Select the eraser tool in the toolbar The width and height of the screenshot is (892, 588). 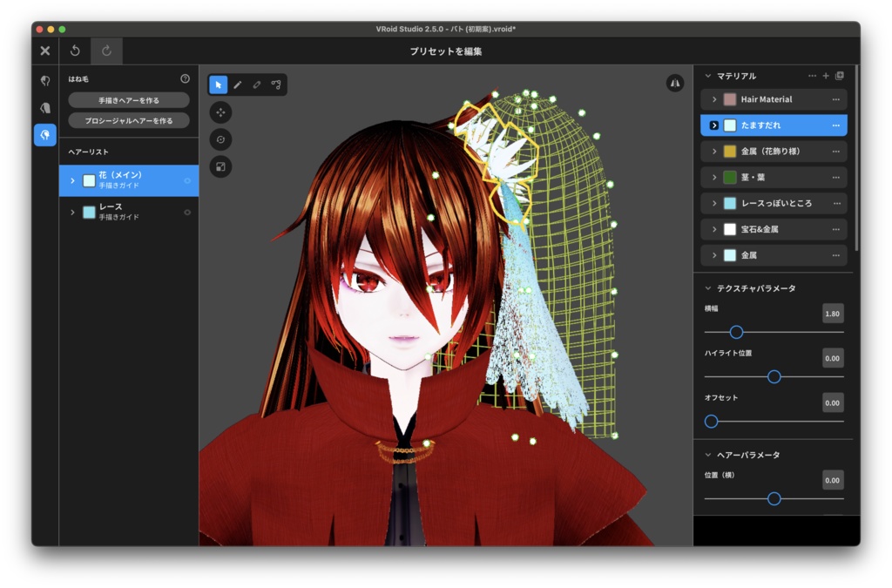click(x=259, y=84)
